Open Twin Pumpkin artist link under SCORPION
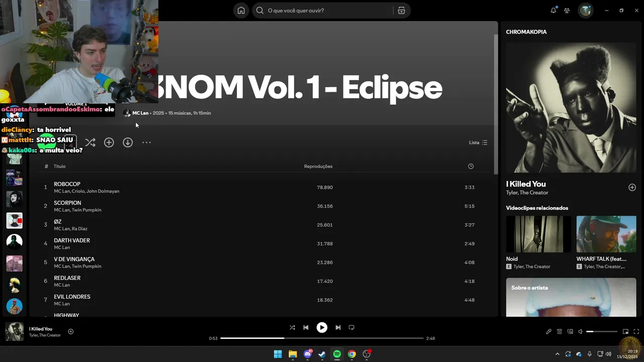The image size is (644, 362). [87, 210]
